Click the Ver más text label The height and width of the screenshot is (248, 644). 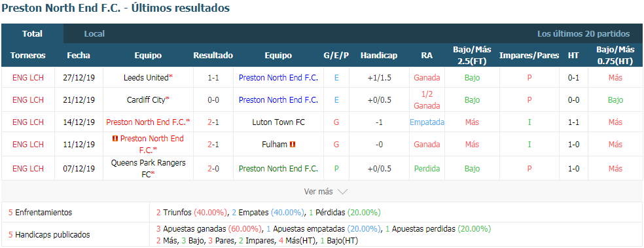point(318,192)
